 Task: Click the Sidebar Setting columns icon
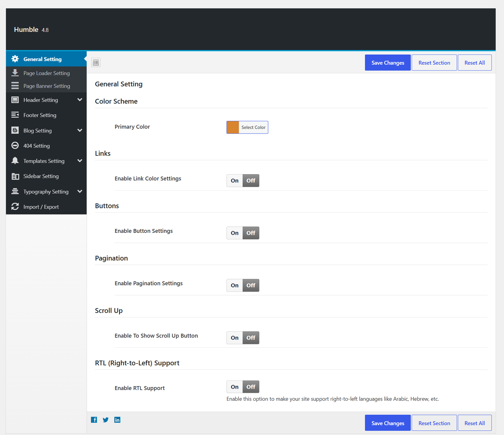15,176
